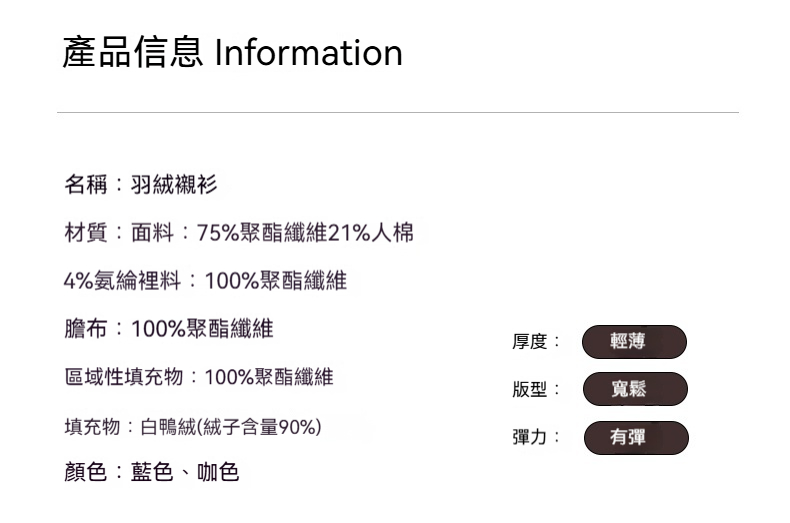Click the 膽布：100%聚酯纖維 line

[169, 328]
